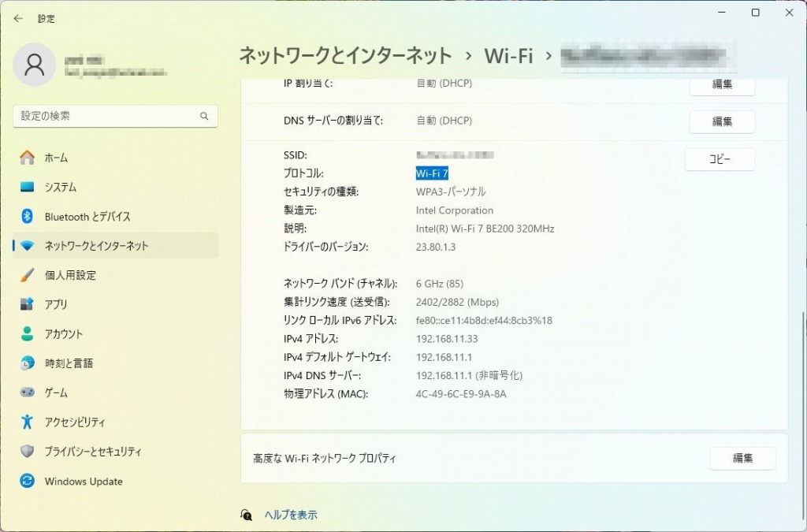Click the blurred SSID value

click(x=455, y=154)
